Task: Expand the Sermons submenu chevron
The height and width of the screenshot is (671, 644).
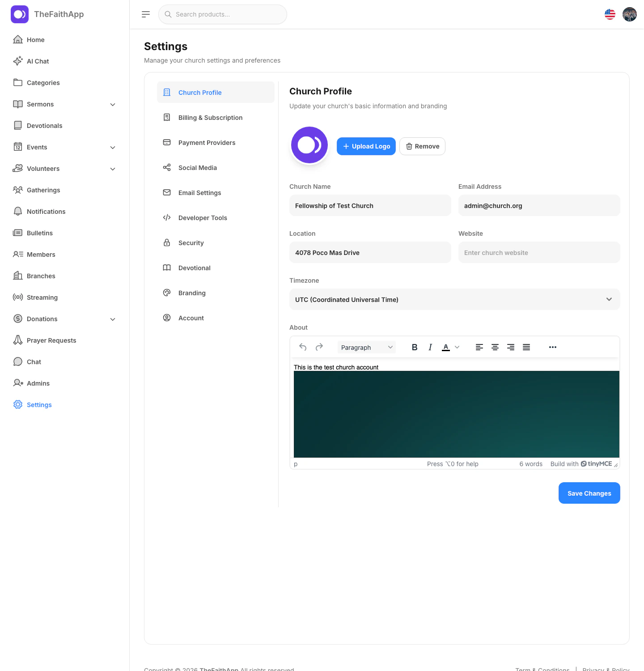Action: [x=113, y=104]
